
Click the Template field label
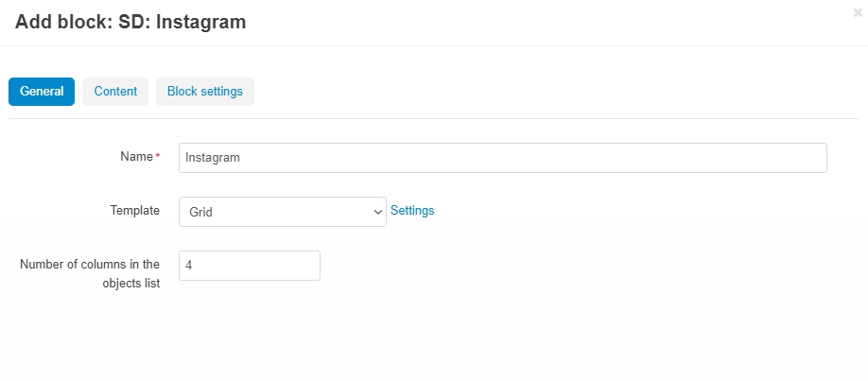135,211
